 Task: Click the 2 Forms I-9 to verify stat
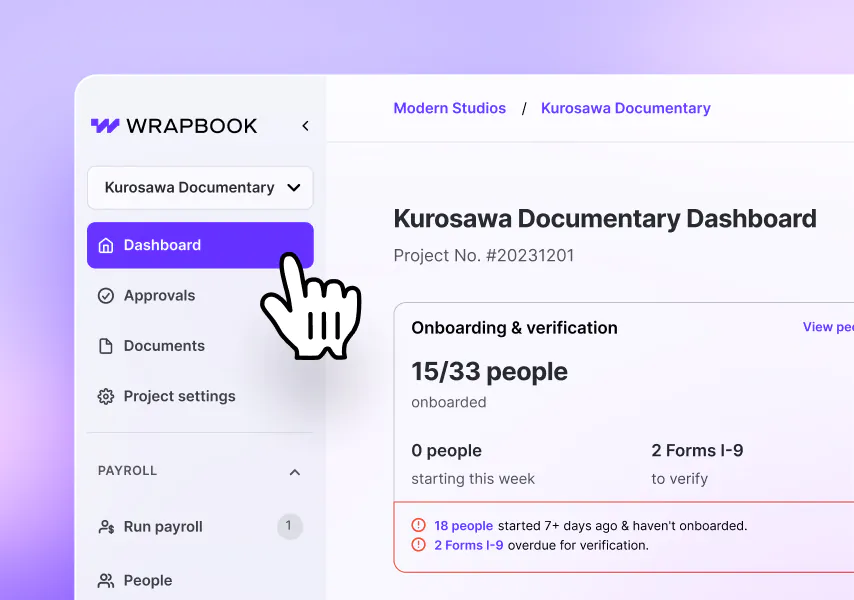pyautogui.click(x=697, y=464)
